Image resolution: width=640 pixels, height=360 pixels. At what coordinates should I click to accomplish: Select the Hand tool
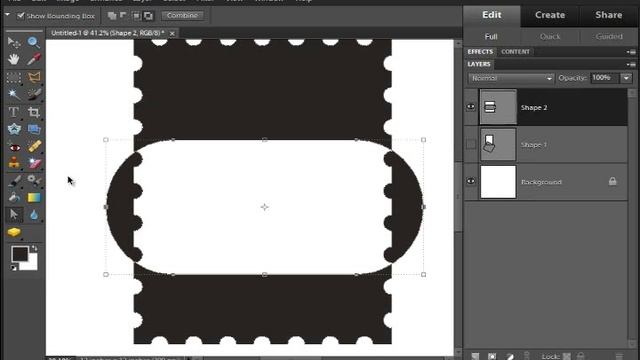14,59
